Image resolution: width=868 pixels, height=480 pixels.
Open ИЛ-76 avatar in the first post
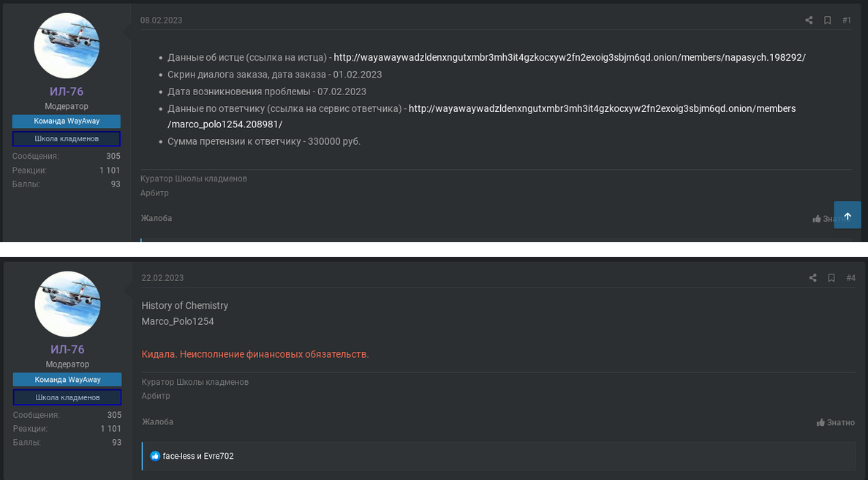(x=67, y=45)
